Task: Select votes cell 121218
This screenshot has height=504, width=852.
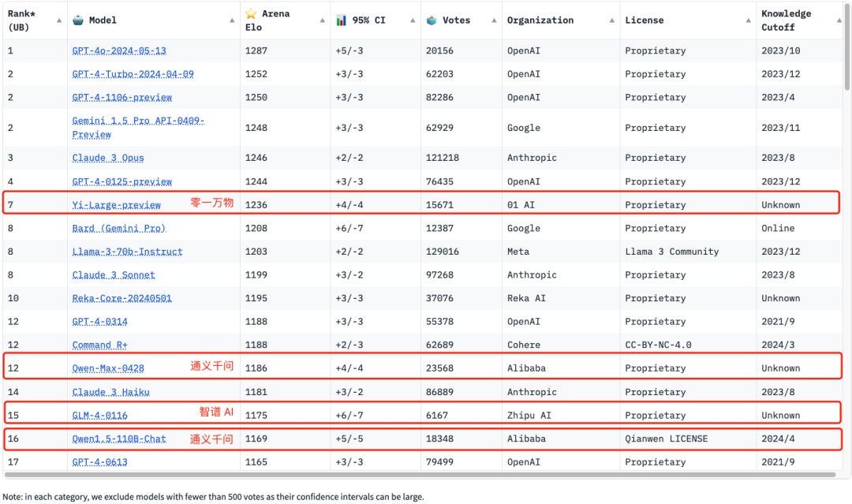Action: pyautogui.click(x=443, y=158)
